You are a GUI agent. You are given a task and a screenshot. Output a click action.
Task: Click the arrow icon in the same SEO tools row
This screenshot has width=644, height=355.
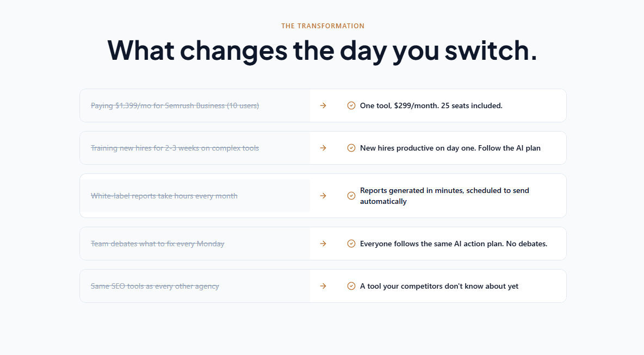point(323,286)
